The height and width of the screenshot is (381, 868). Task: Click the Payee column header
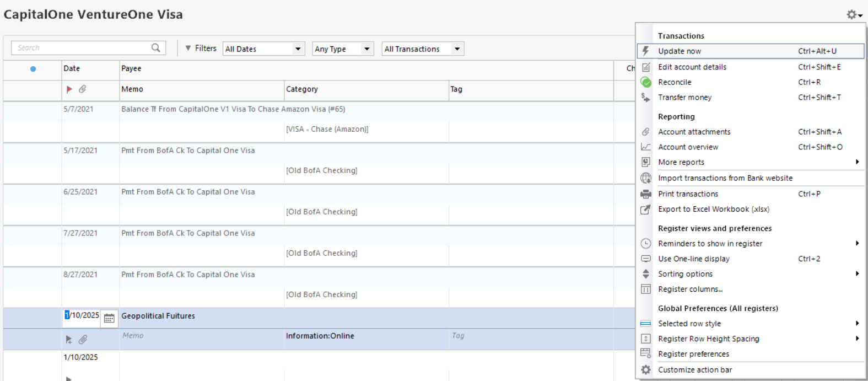pos(366,69)
